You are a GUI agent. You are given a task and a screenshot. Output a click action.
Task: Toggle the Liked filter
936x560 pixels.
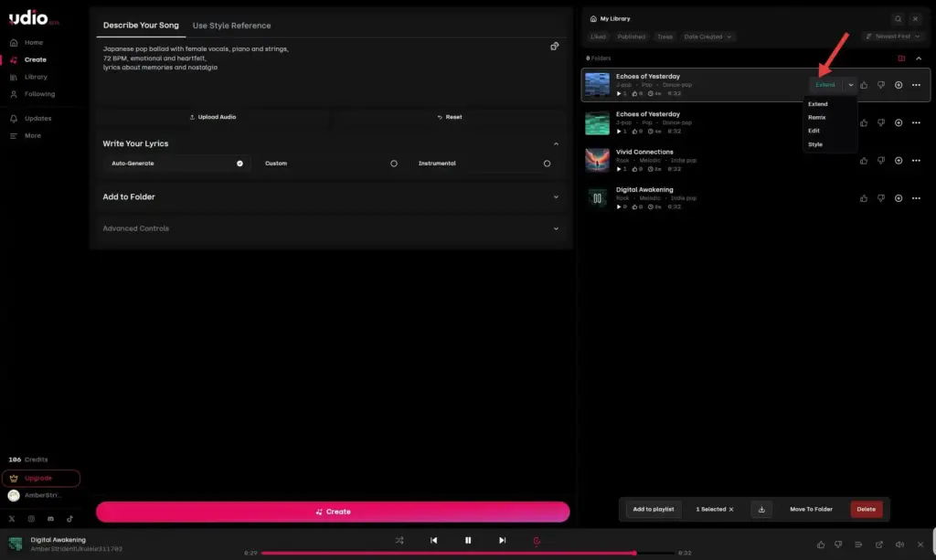click(x=598, y=37)
